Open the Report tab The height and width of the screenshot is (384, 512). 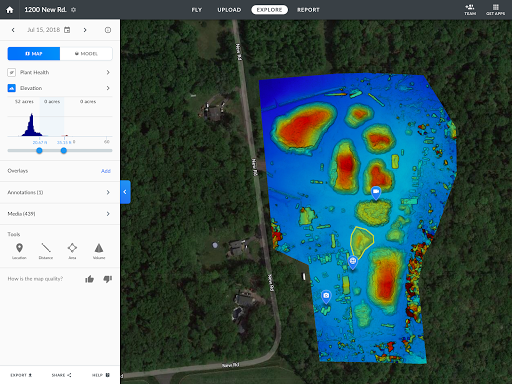(308, 10)
